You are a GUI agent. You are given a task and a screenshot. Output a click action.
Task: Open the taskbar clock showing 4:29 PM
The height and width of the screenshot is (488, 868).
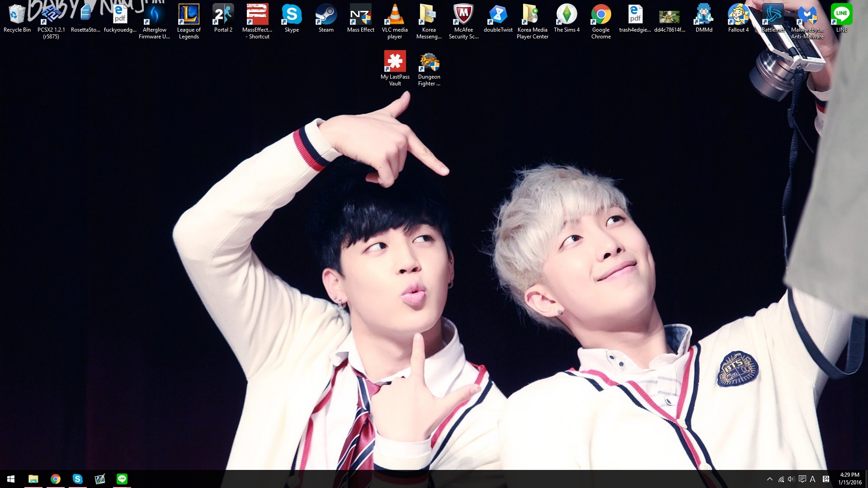pyautogui.click(x=849, y=479)
